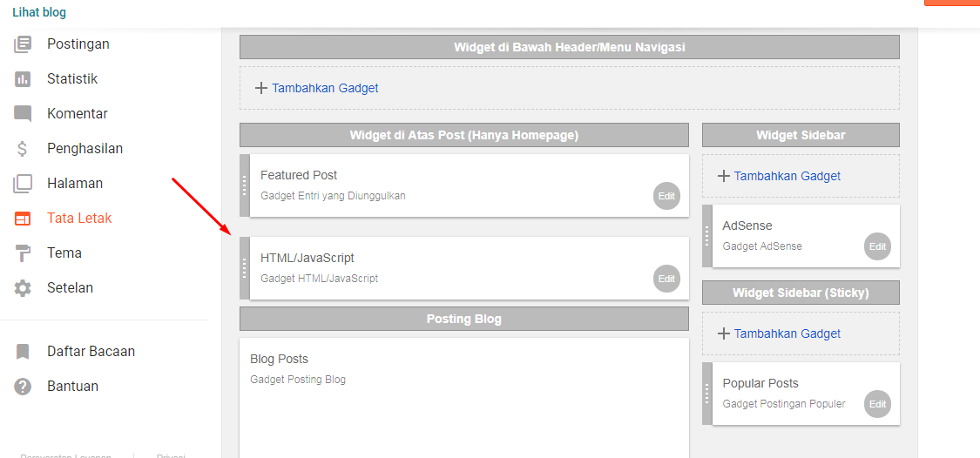Edit the HTML/JavaScript gadget
The image size is (980, 458).
coord(666,279)
